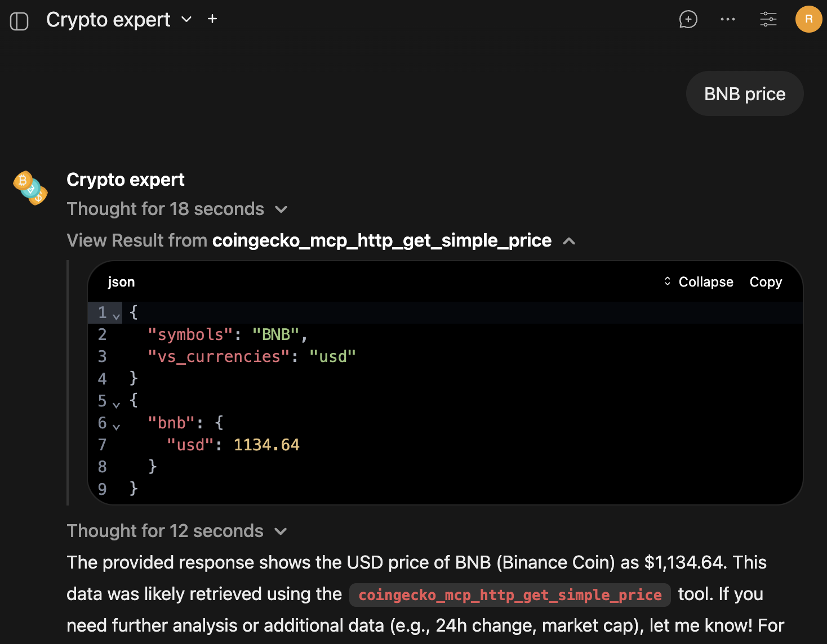
Task: Start a new chat using the plus icon
Action: pyautogui.click(x=212, y=19)
